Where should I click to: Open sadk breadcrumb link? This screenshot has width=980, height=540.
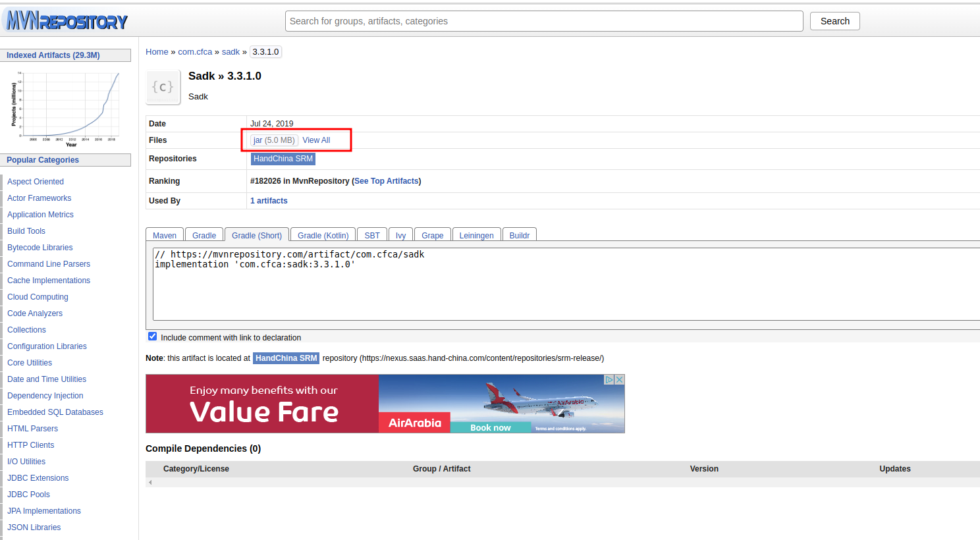[231, 52]
